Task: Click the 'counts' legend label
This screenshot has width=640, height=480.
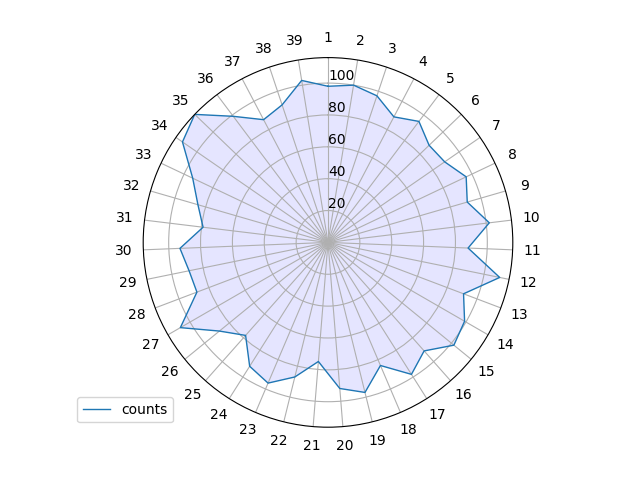Action: pyautogui.click(x=144, y=409)
